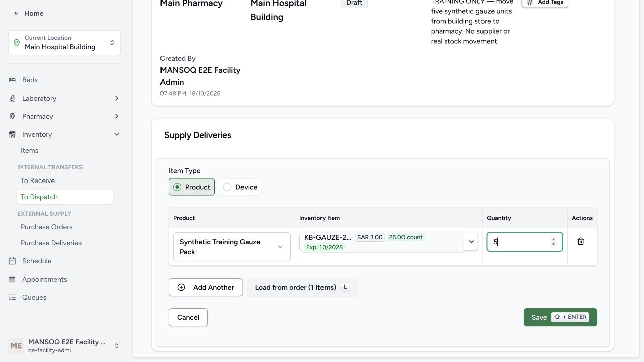This screenshot has width=644, height=362.
Task: Open Purchase Orders in the sidebar
Action: tap(46, 227)
